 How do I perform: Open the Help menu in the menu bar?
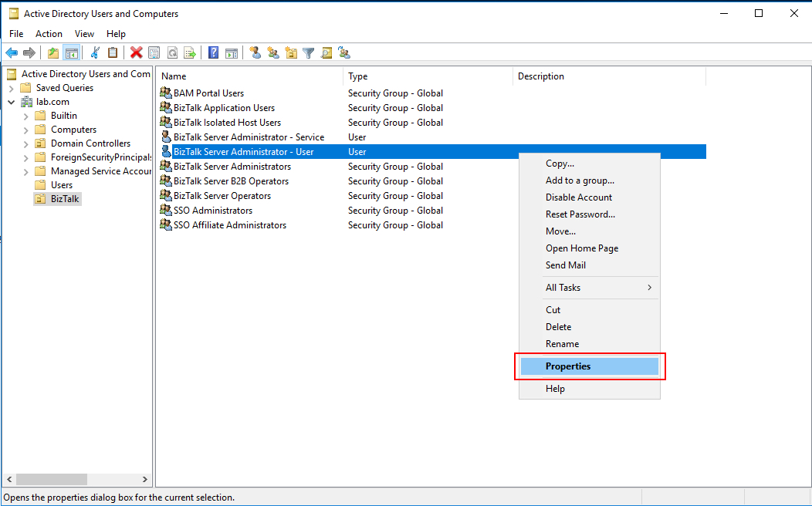[x=116, y=34]
